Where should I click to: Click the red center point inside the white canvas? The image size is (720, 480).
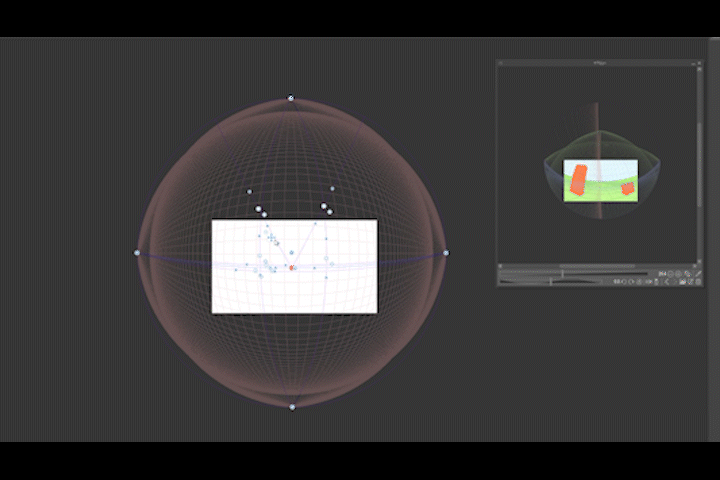tap(291, 267)
